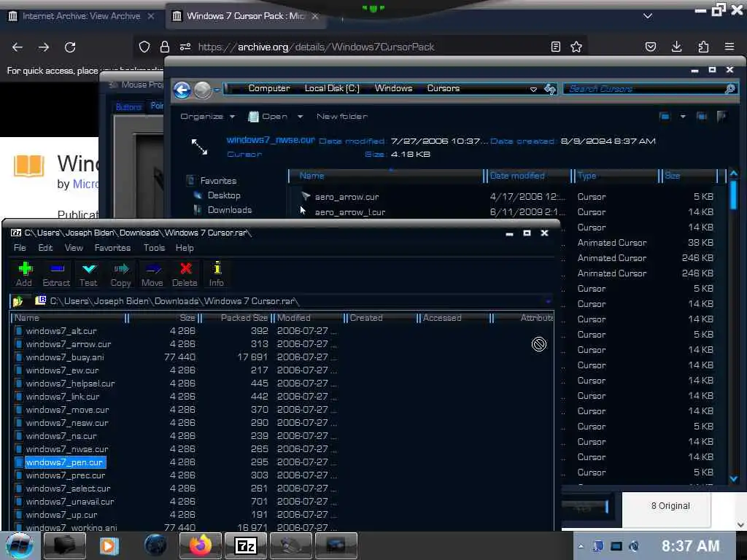Open Explorer address bar history dropdown

point(533,89)
